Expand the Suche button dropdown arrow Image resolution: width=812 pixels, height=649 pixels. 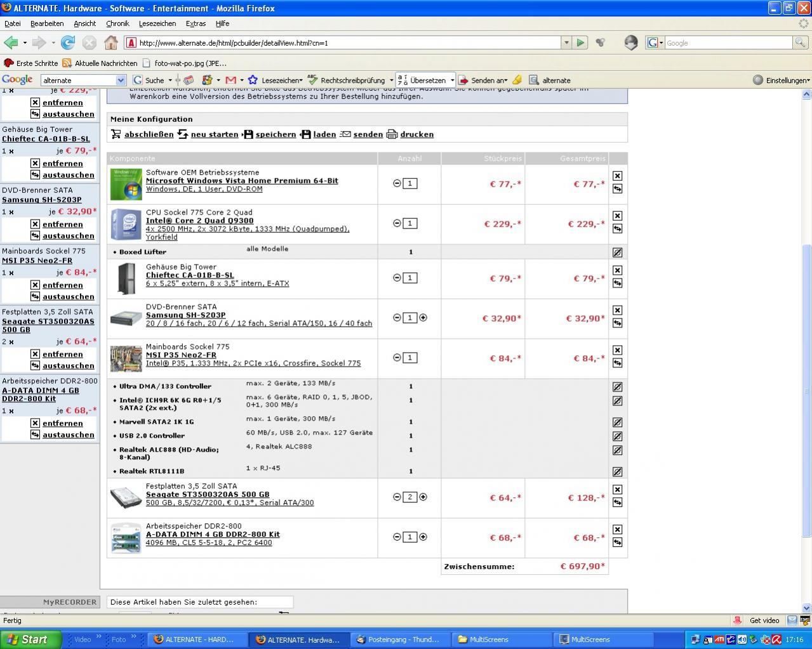170,81
